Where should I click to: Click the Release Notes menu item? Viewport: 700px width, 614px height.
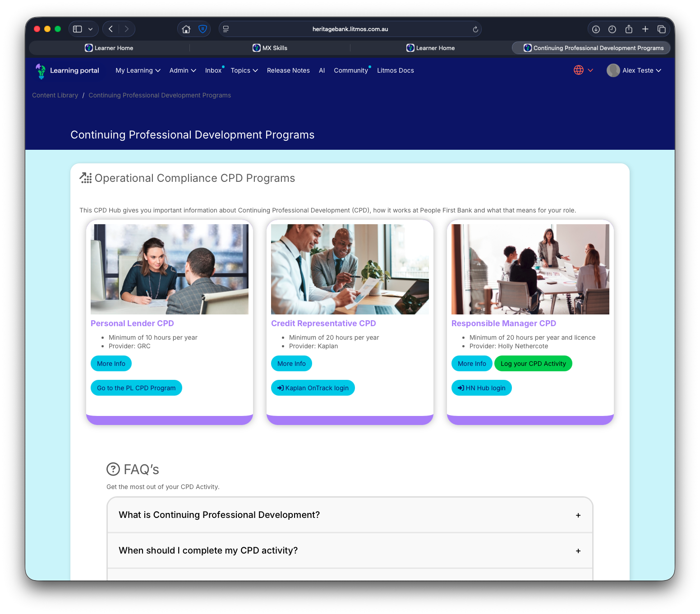288,70
